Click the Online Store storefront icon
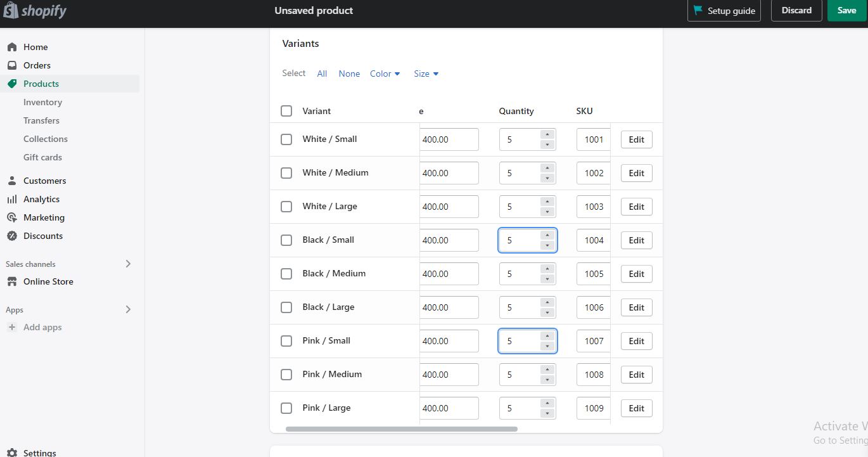Viewport: 868px width, 457px height. 12,281
